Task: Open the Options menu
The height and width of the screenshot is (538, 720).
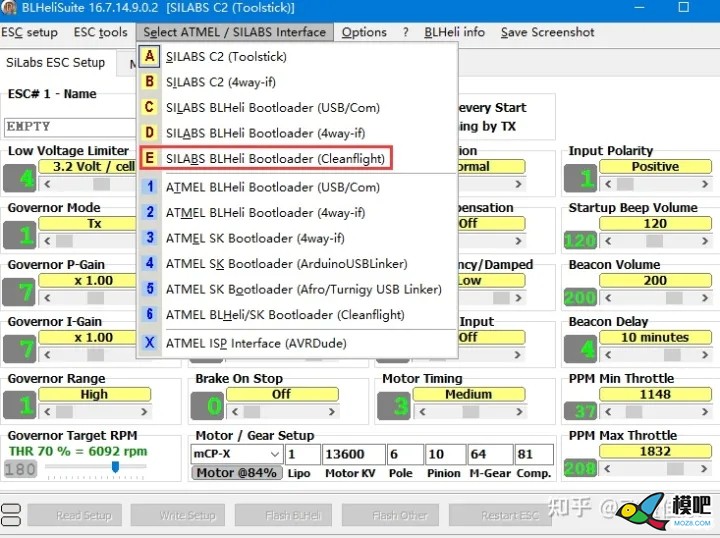Action: point(364,32)
